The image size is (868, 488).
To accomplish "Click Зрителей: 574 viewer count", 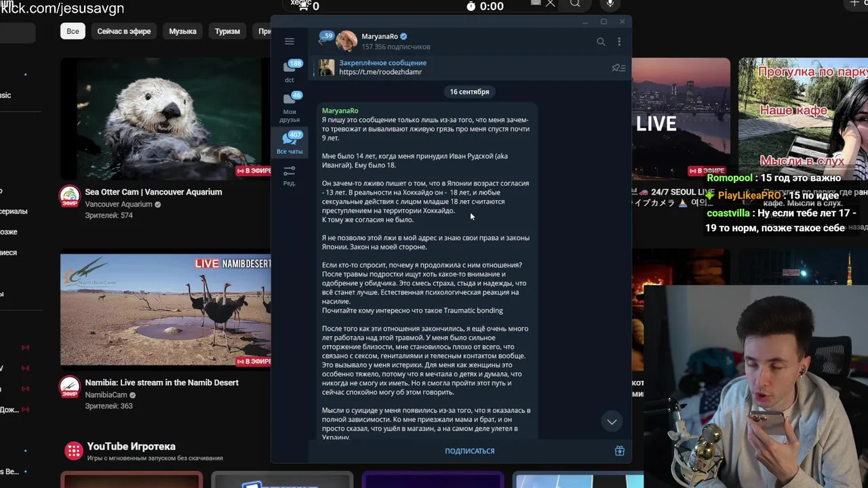I will coord(108,216).
